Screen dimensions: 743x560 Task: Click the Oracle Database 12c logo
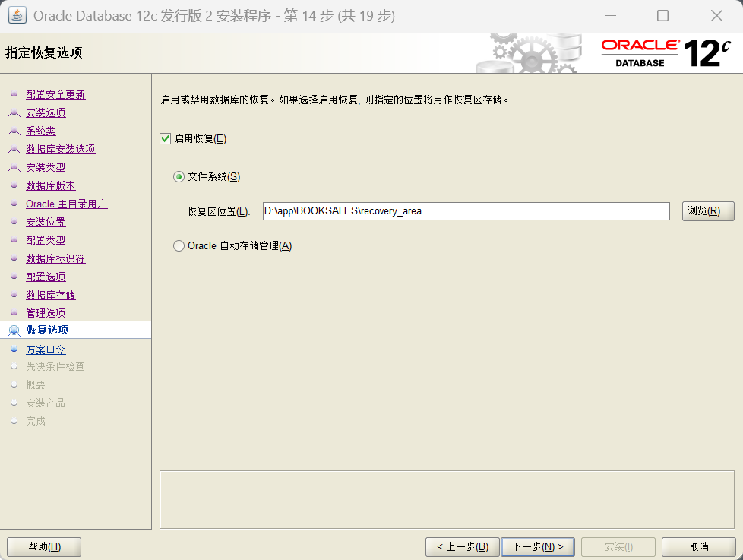coord(666,52)
